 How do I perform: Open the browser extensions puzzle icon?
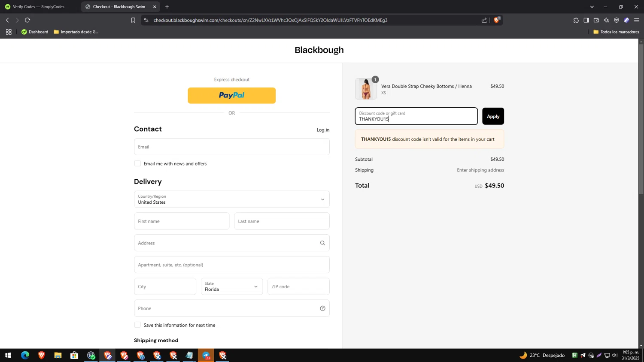click(576, 20)
